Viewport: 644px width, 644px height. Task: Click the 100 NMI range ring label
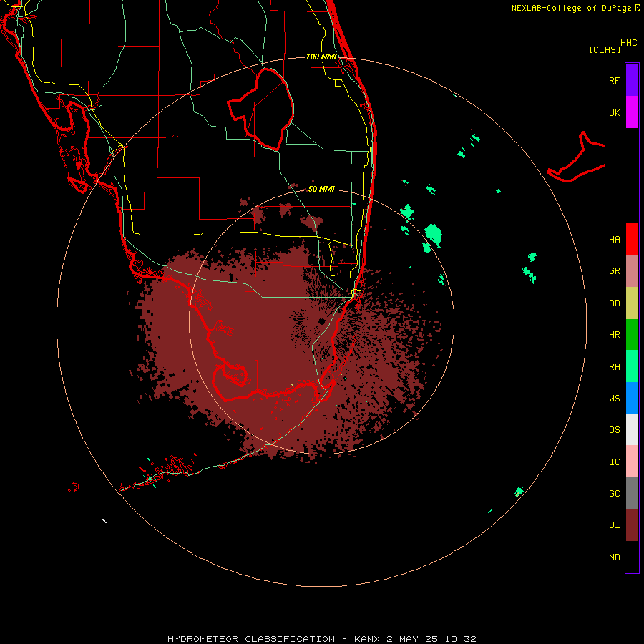pyautogui.click(x=321, y=57)
